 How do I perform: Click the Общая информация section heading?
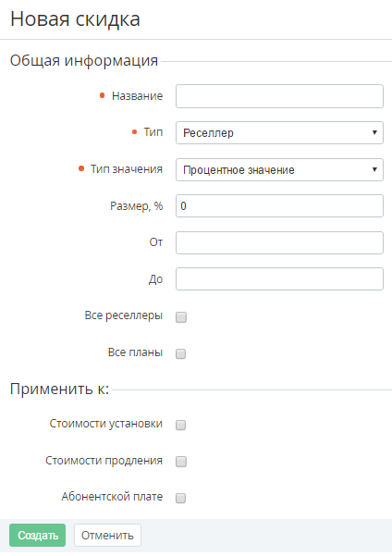(x=84, y=61)
